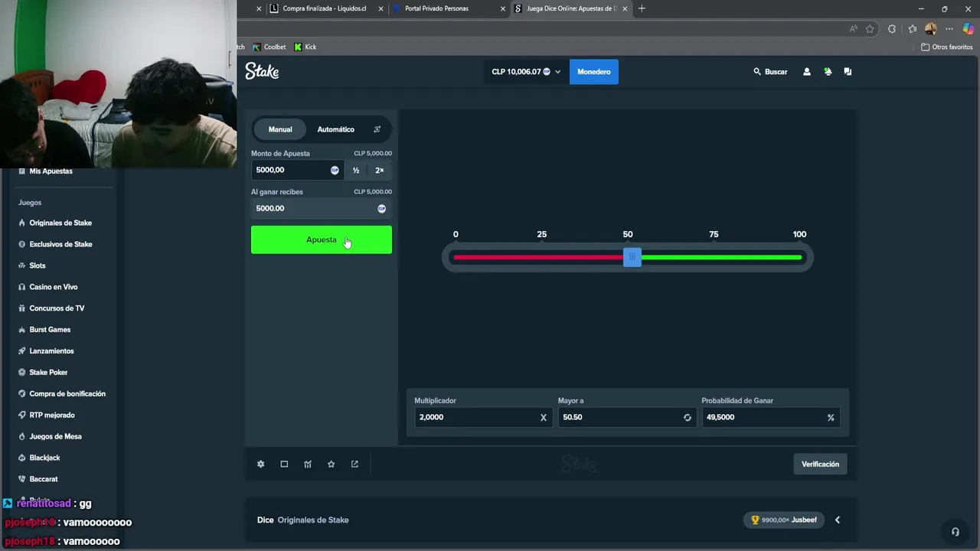Open Mis Apuestas in sidebar

point(51,171)
